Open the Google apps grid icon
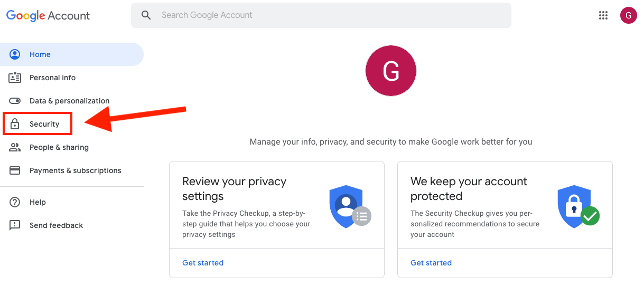The image size is (644, 286). 603,15
